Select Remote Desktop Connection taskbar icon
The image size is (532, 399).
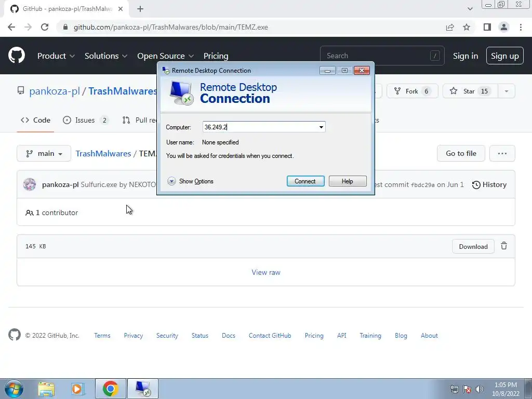pyautogui.click(x=143, y=389)
